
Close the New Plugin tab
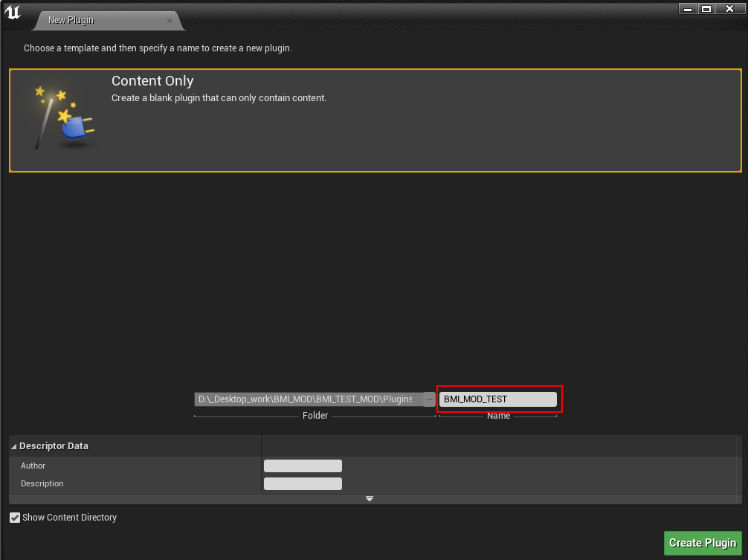click(170, 21)
